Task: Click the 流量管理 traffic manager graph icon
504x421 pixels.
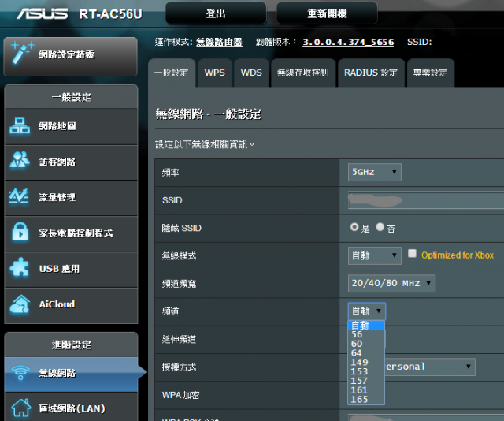Action: 19,196
